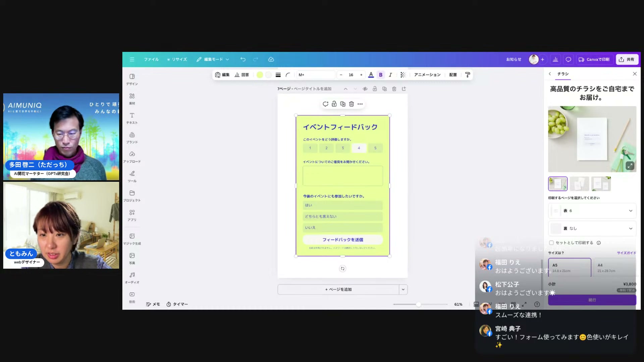Image resolution: width=644 pixels, height=362 pixels.
Task: Open the analytics bar chart icon
Action: [555, 59]
